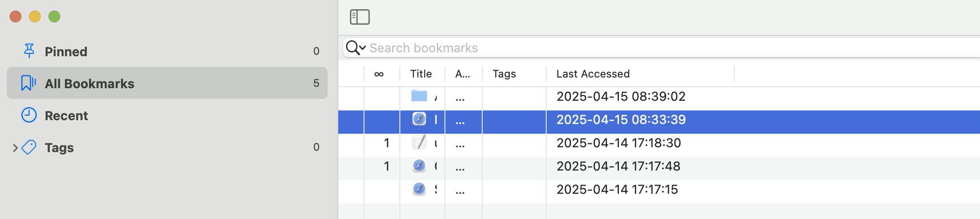Click the Tags column header
Viewport: 980px width, 219px height.
coord(504,74)
